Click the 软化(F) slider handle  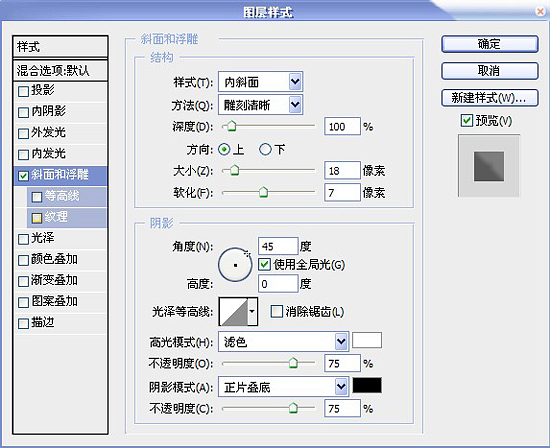(x=263, y=192)
